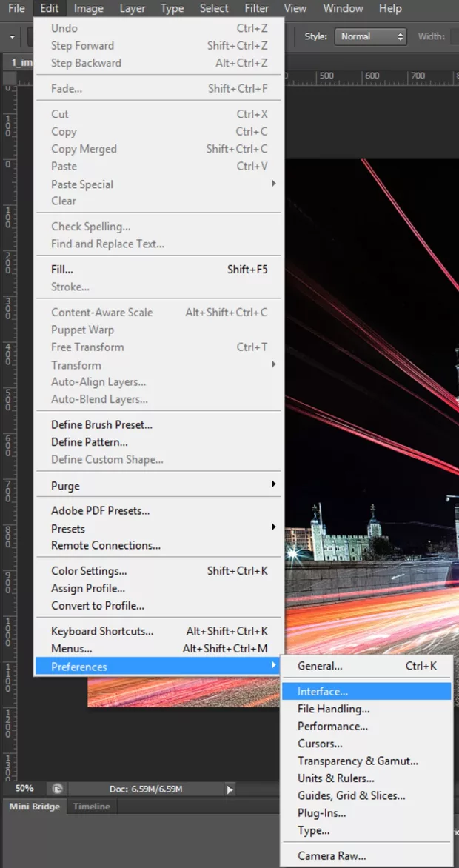This screenshot has height=868, width=459.
Task: Click the status bar export icon beside 50%
Action: 57,789
